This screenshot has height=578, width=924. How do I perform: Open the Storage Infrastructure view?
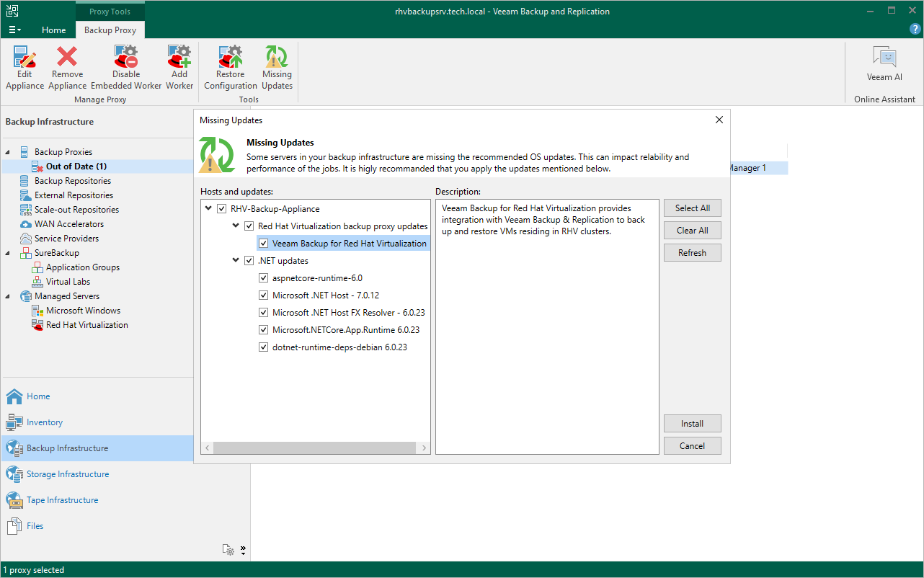click(x=68, y=474)
